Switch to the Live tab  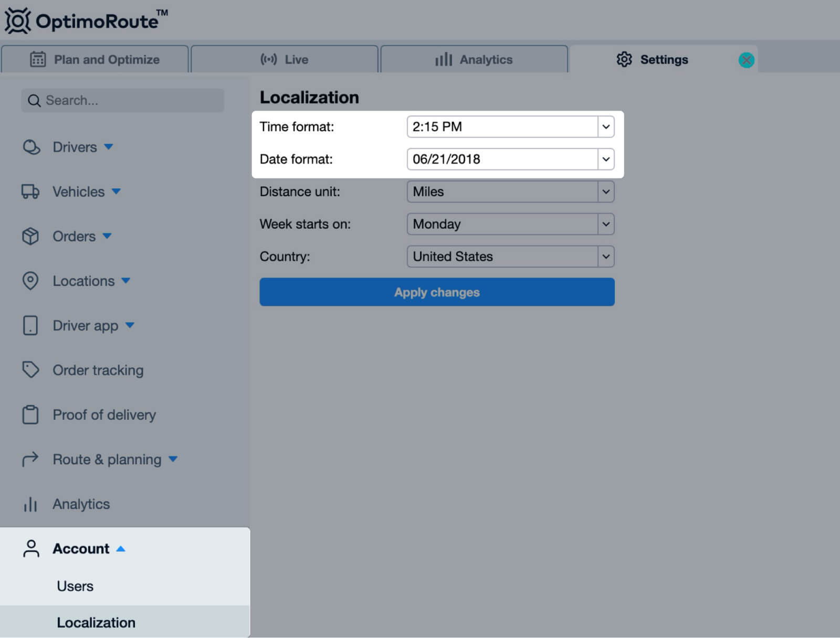[285, 60]
